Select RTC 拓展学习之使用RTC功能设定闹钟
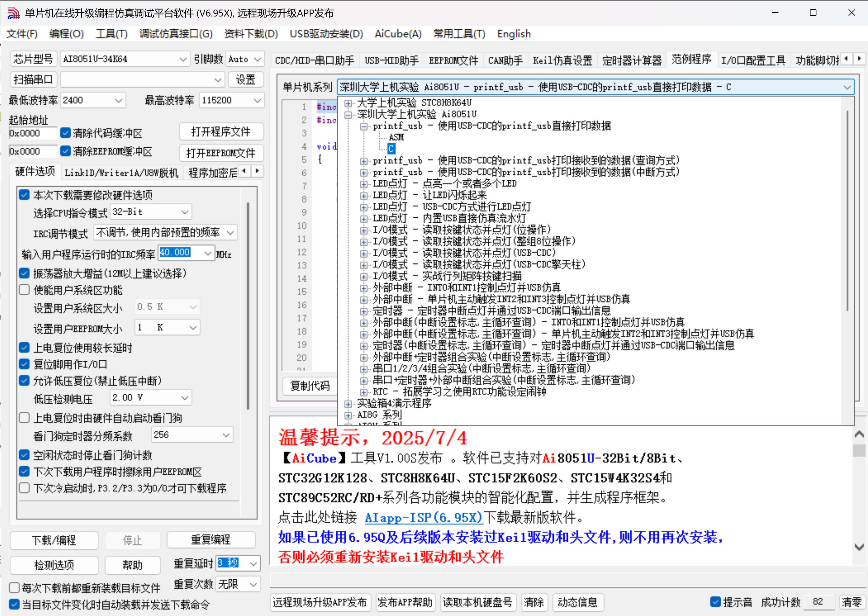Image resolution: width=868 pixels, height=616 pixels. [459, 392]
